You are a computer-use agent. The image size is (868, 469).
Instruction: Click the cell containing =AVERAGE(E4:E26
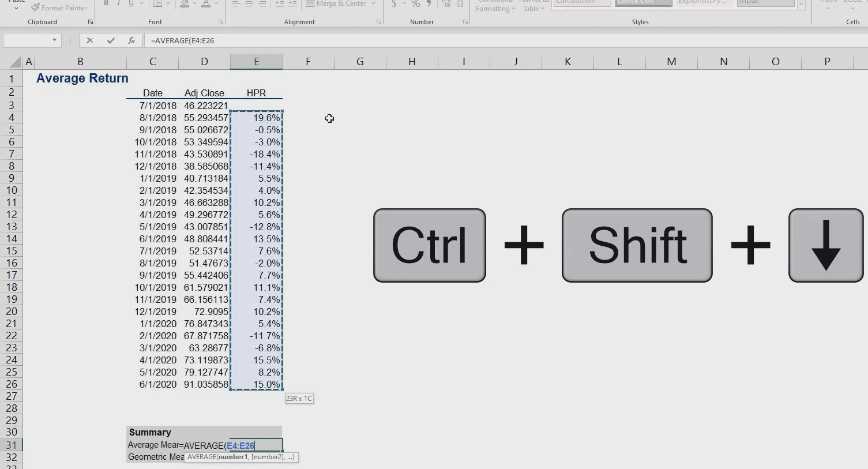pyautogui.click(x=231, y=445)
